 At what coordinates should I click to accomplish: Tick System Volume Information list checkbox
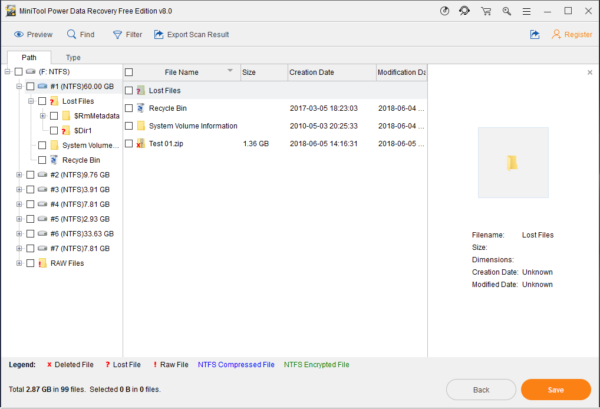click(129, 126)
